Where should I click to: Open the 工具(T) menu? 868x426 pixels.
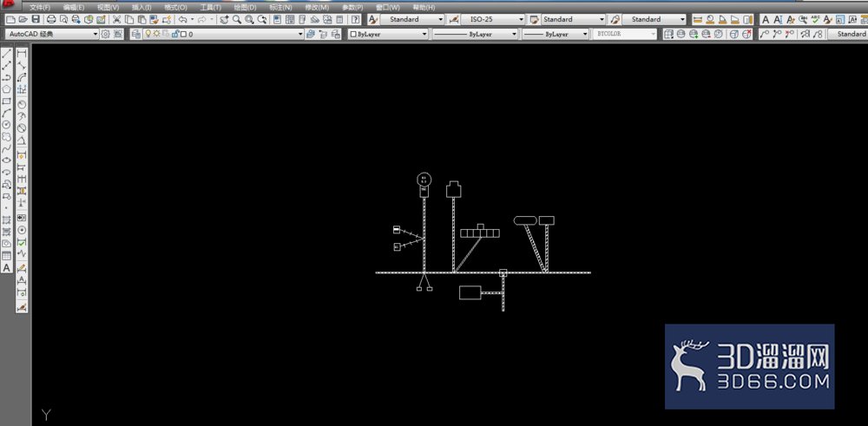(210, 7)
